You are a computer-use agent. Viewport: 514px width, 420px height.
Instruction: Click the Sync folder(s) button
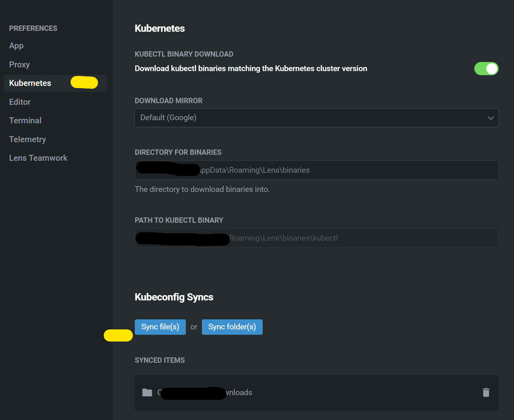232,327
